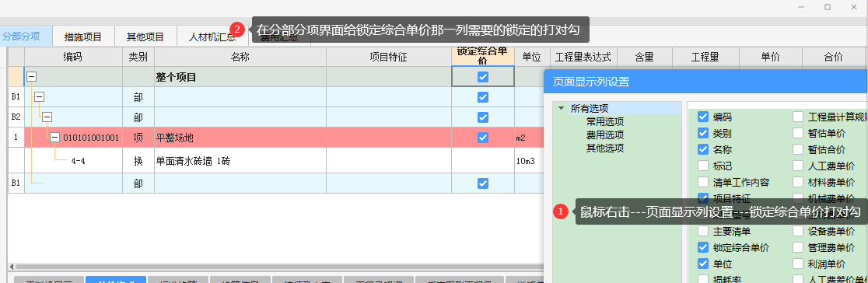Viewport: 868px width, 283px height.
Task: Click the 工程量表达式 column header
Action: coord(583,57)
